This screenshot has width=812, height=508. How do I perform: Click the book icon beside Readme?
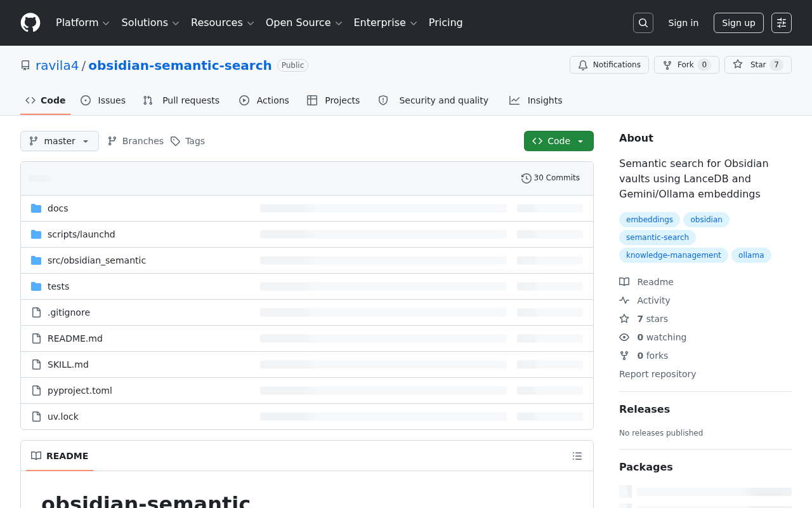(624, 282)
